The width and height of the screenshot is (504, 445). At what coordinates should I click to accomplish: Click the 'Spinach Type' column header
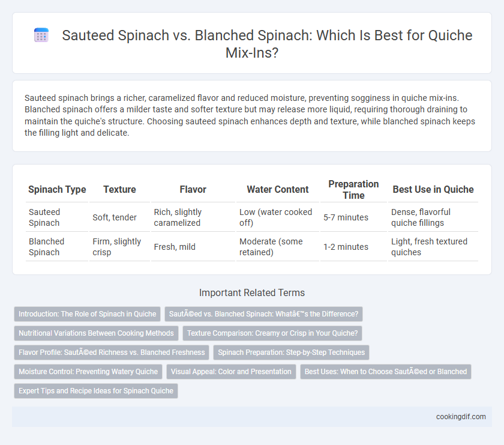57,190
